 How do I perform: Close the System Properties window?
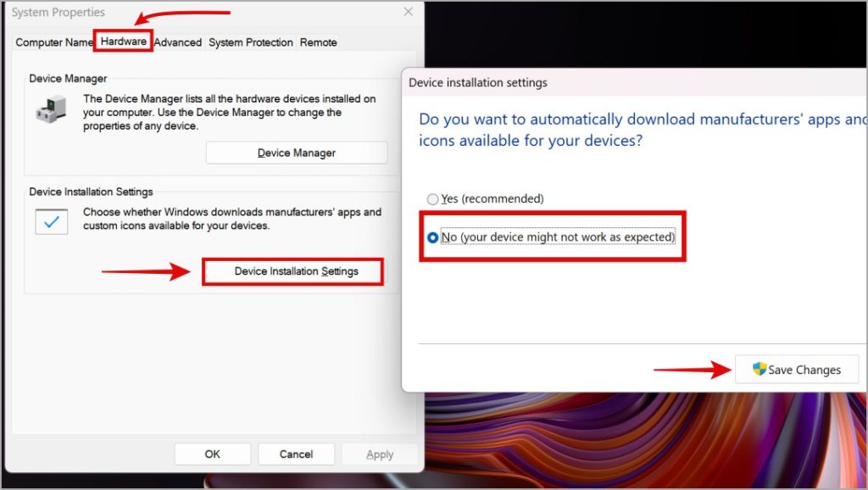[408, 12]
